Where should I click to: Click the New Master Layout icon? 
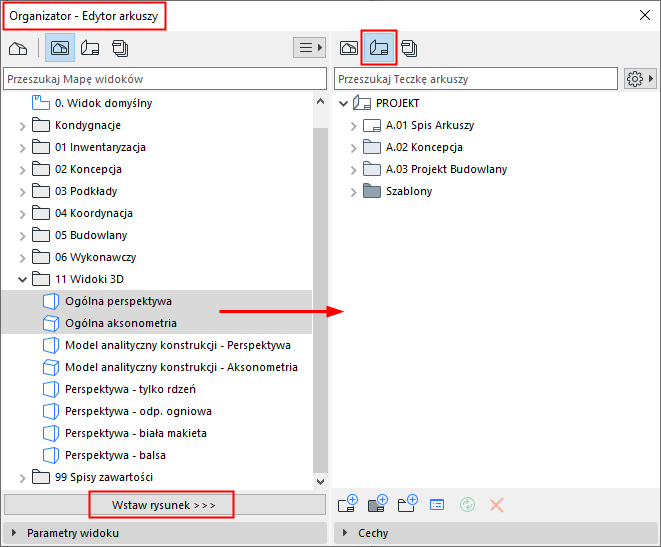click(378, 503)
